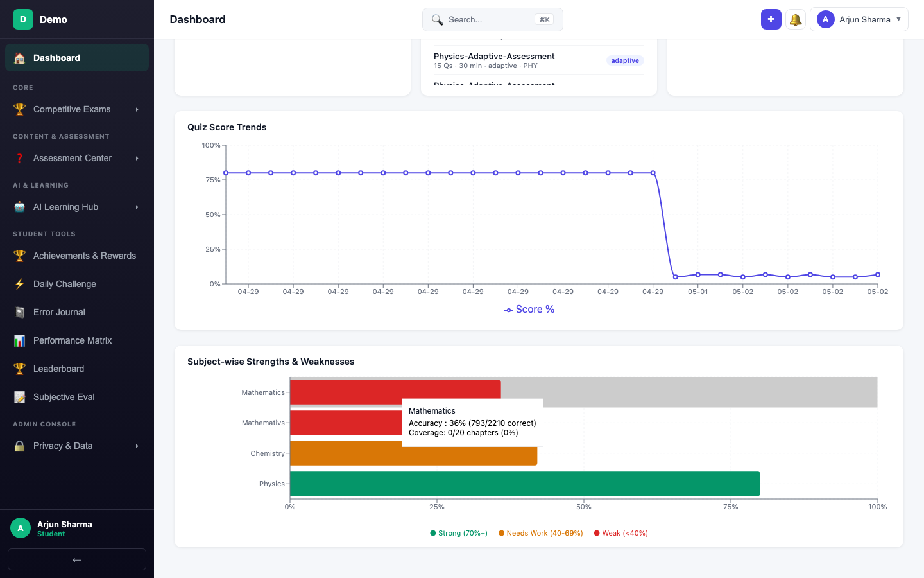Go to Achievements & Rewards
The image size is (924, 578).
(77, 256)
